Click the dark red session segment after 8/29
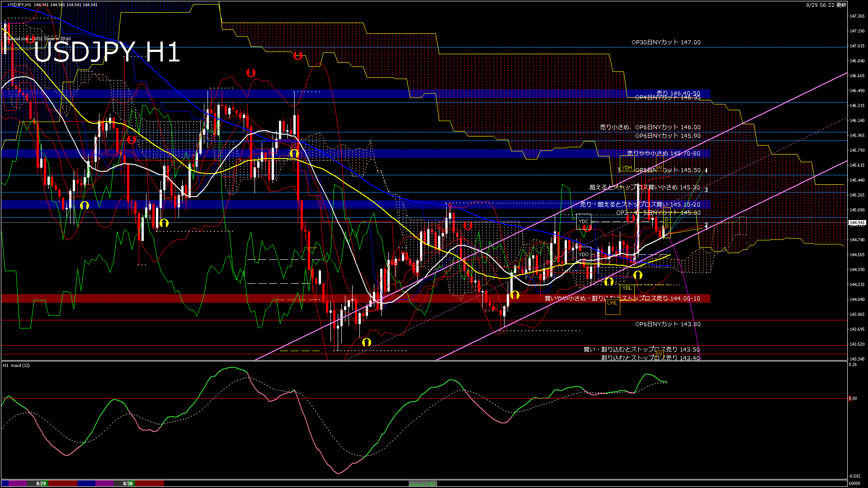The height and width of the screenshot is (488, 868). tap(63, 483)
